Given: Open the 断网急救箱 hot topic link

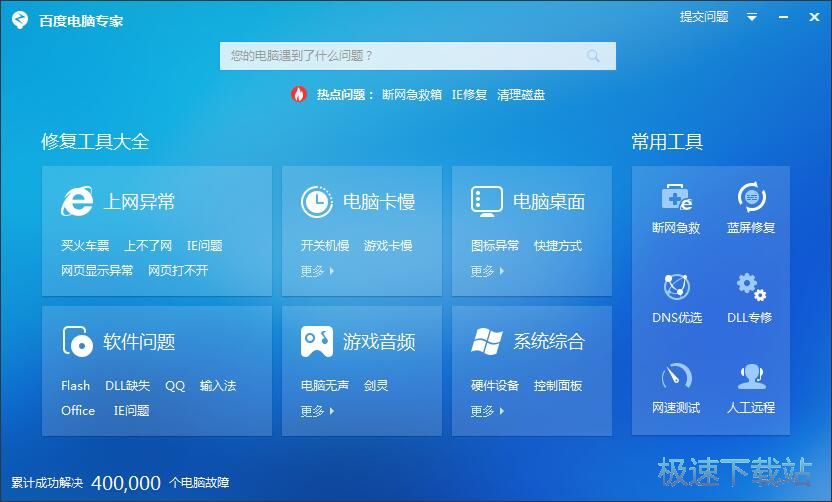Looking at the screenshot, I should tap(412, 94).
